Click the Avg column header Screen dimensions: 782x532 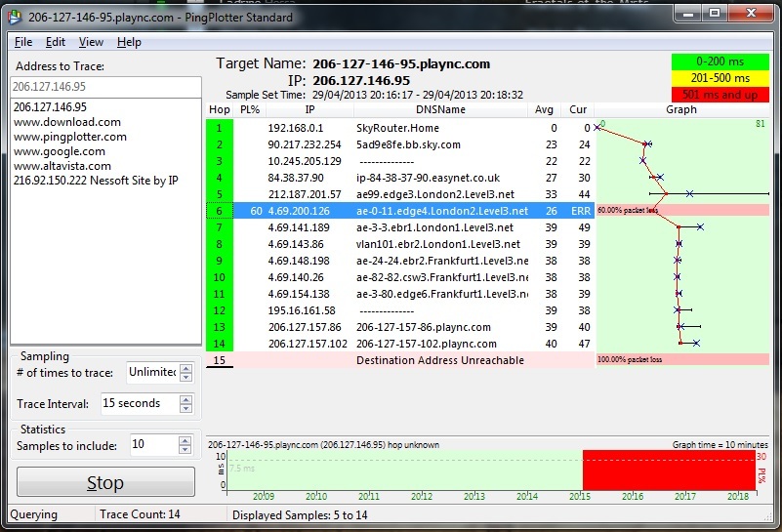(544, 109)
